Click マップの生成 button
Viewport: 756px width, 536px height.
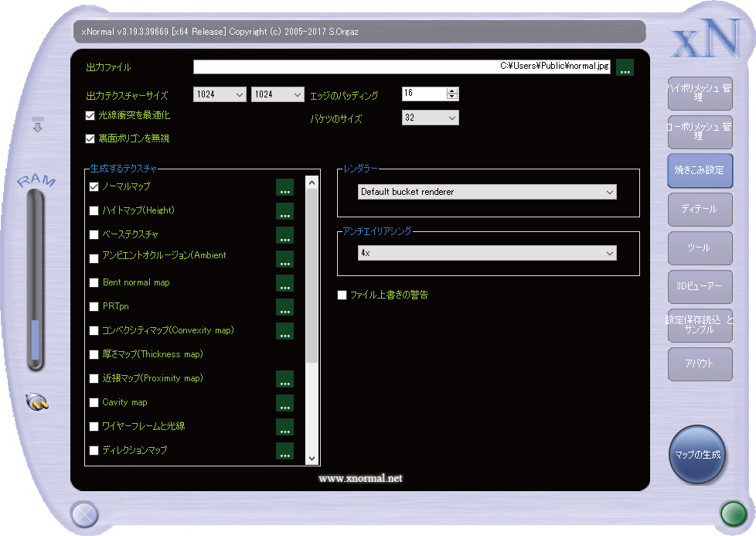pos(697,455)
